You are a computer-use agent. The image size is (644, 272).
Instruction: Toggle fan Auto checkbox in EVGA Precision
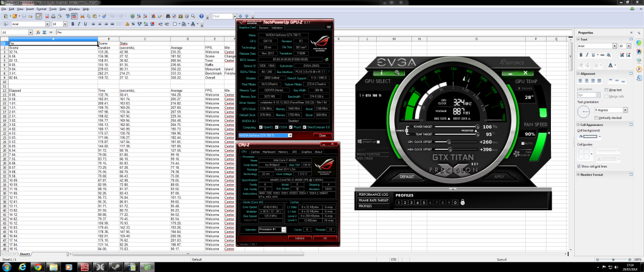point(523,144)
